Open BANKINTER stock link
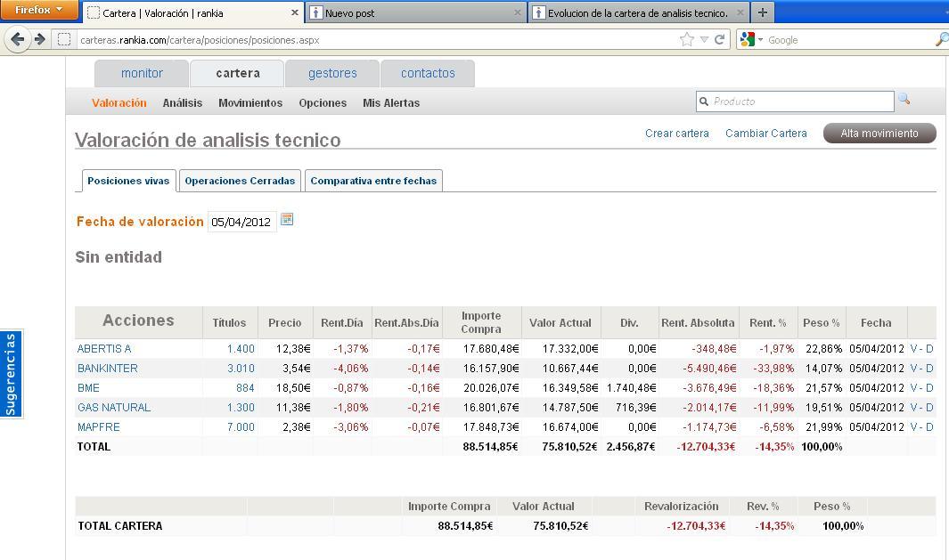This screenshot has width=949, height=560. (x=108, y=369)
